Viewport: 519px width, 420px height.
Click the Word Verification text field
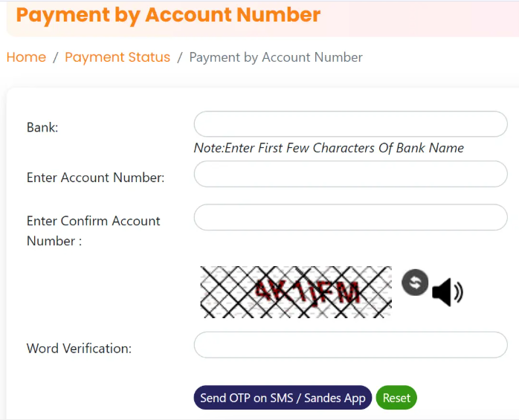click(x=350, y=345)
